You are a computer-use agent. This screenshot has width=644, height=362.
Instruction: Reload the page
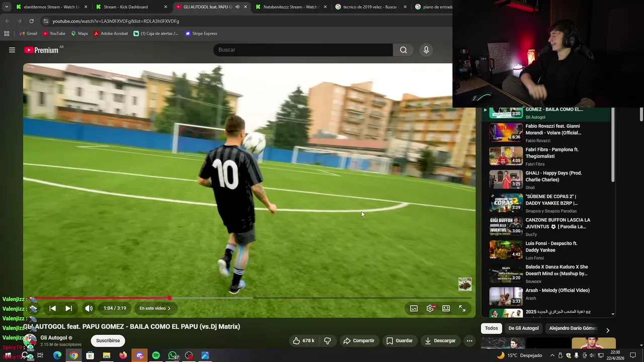31,21
